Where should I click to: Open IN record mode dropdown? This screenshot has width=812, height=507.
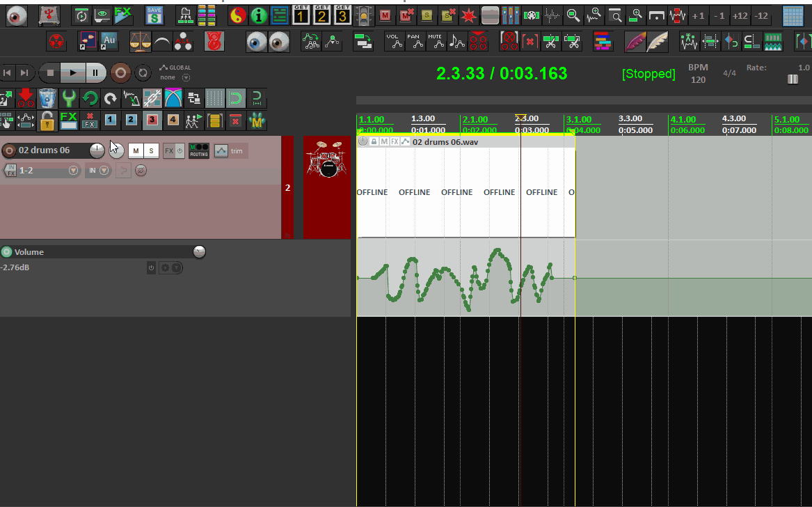(104, 170)
